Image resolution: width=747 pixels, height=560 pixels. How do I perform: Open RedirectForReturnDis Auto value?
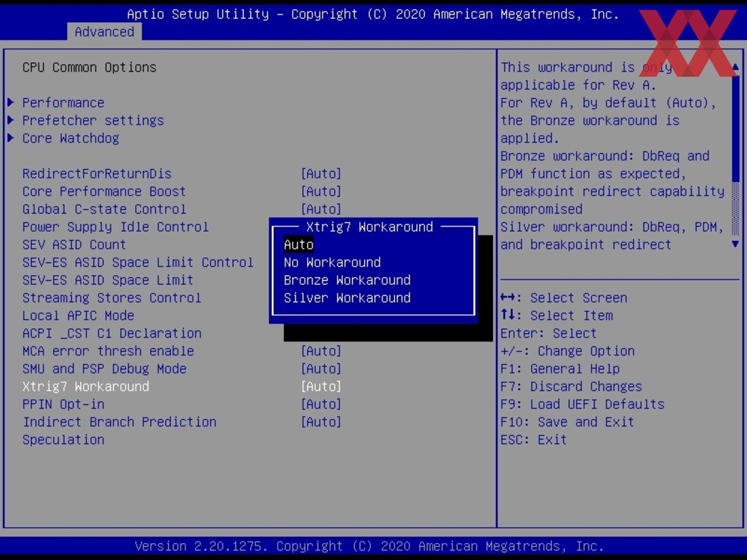tap(321, 173)
